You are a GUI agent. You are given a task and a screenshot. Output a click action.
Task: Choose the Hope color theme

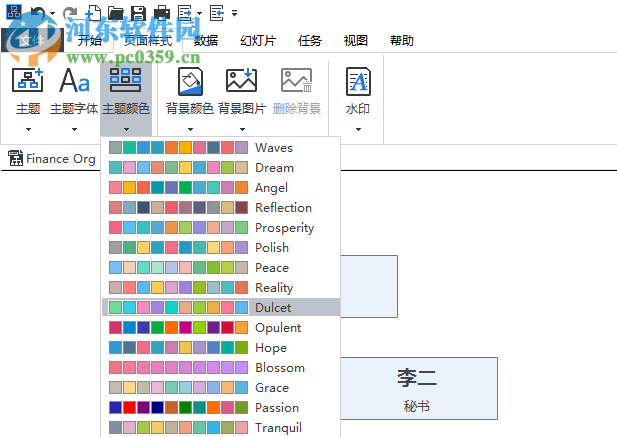221,347
